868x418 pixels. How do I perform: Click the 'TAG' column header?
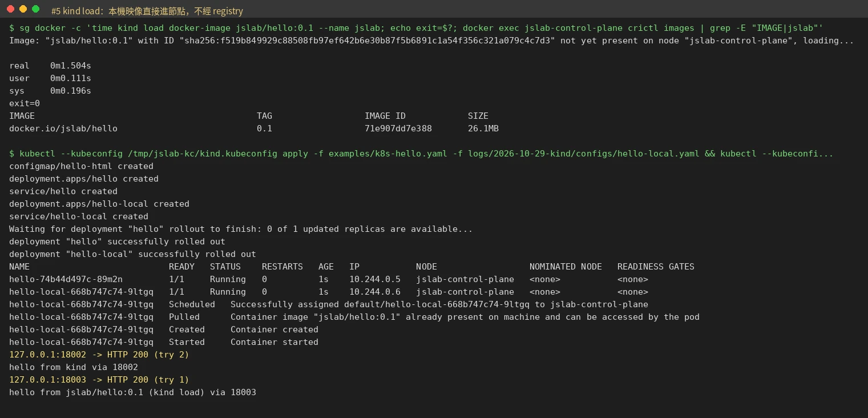(x=264, y=116)
